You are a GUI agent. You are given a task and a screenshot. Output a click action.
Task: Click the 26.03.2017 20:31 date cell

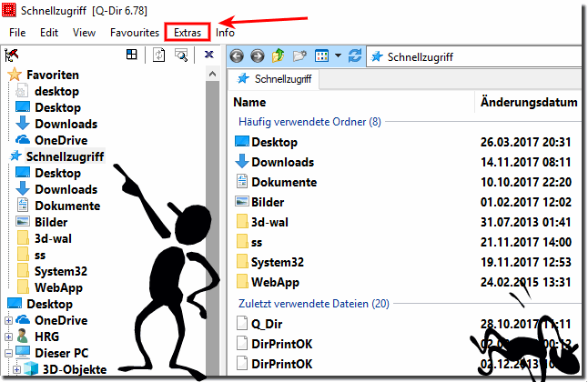[x=526, y=142]
